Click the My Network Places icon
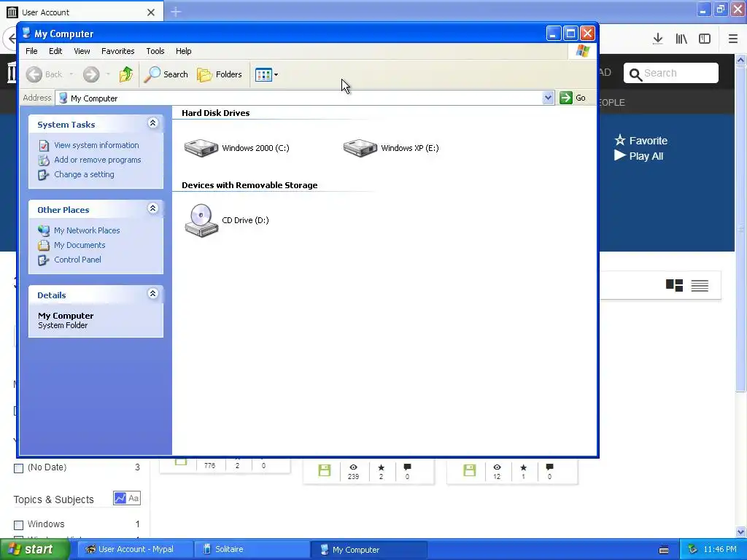Screen dimensions: 747x560 (43, 230)
